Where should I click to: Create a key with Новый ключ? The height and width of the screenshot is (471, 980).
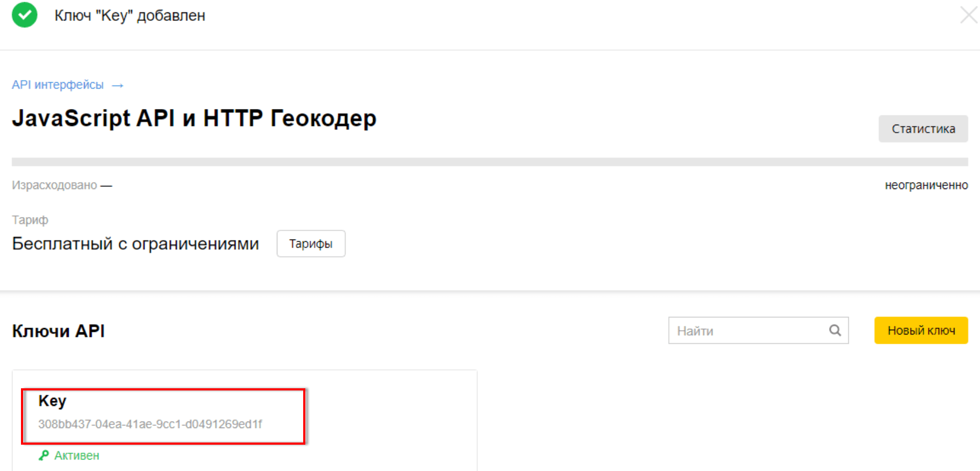(x=921, y=331)
